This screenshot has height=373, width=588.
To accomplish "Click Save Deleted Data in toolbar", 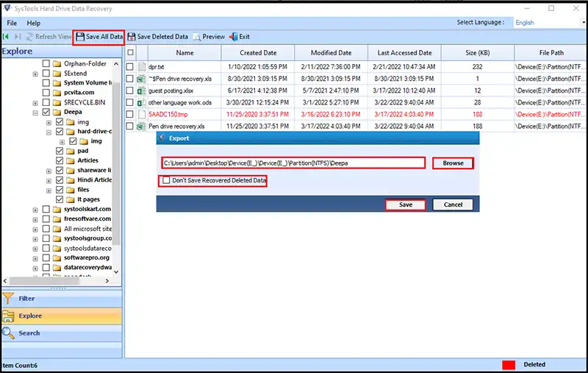I will [158, 37].
